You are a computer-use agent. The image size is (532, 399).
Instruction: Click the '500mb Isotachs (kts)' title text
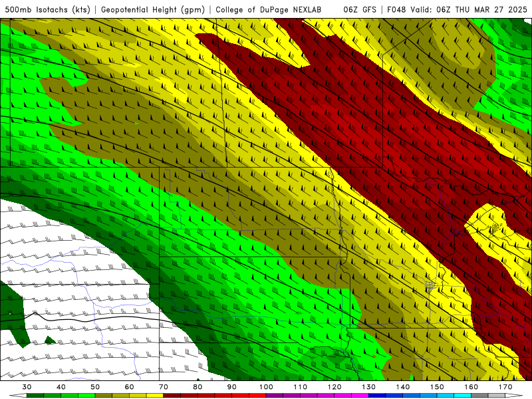pyautogui.click(x=47, y=9)
